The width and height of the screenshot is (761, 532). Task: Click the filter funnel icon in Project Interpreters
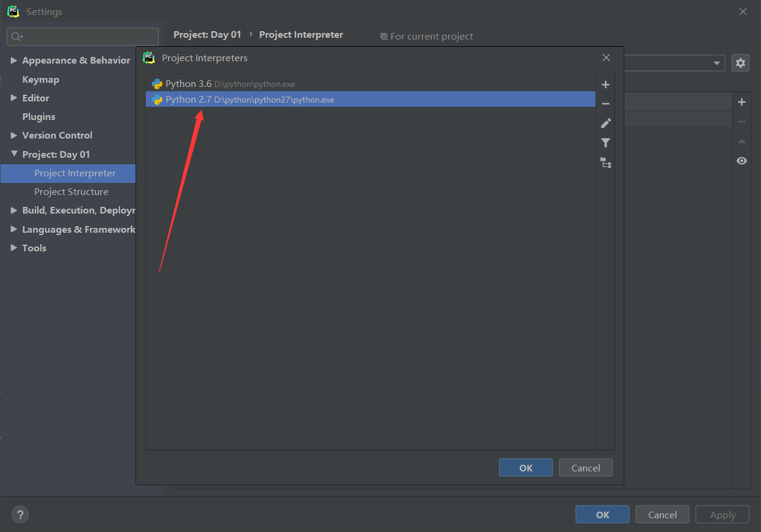[606, 143]
